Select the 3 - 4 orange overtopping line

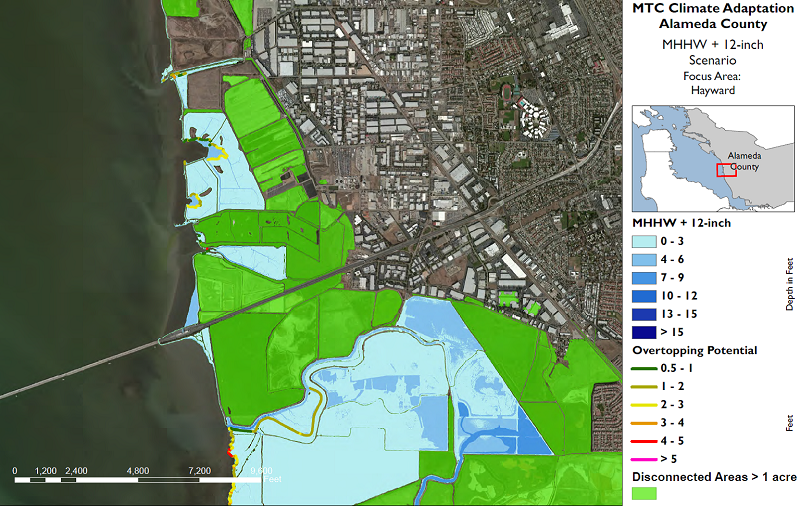tap(647, 420)
